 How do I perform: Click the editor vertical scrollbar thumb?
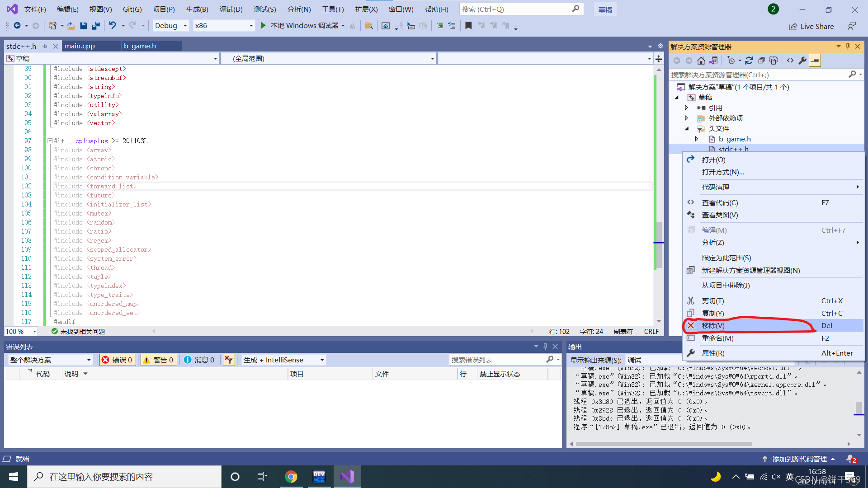[x=659, y=244]
